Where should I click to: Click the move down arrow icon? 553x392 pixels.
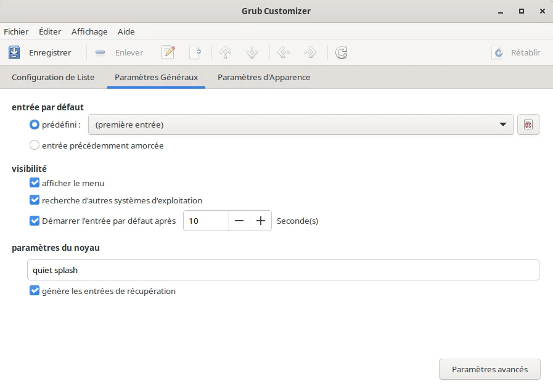point(252,52)
